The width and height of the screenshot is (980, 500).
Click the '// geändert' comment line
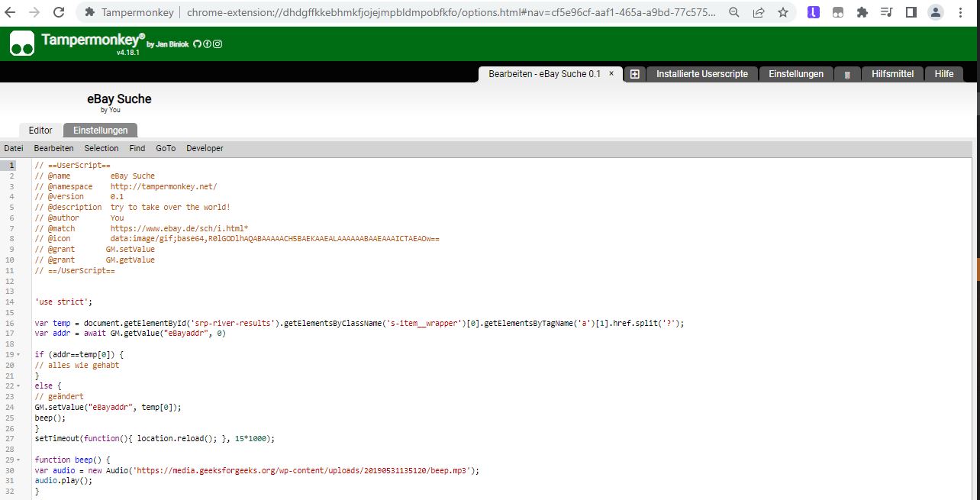60,397
